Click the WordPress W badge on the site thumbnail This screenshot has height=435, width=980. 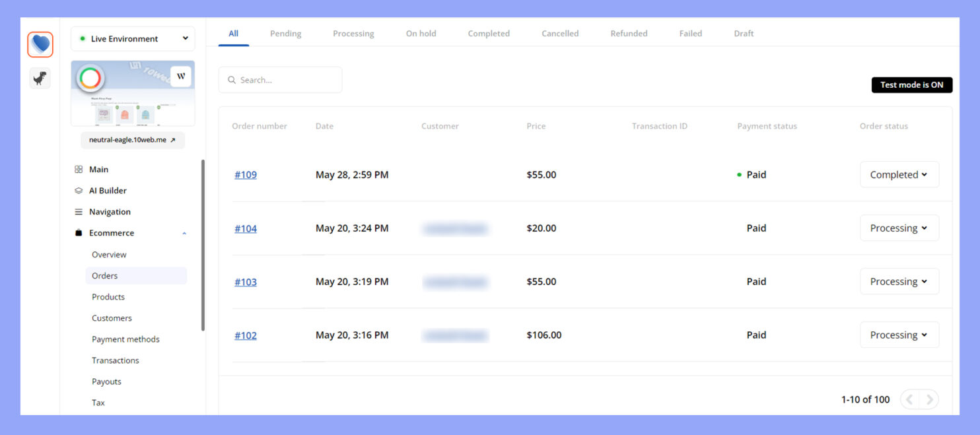pos(181,76)
